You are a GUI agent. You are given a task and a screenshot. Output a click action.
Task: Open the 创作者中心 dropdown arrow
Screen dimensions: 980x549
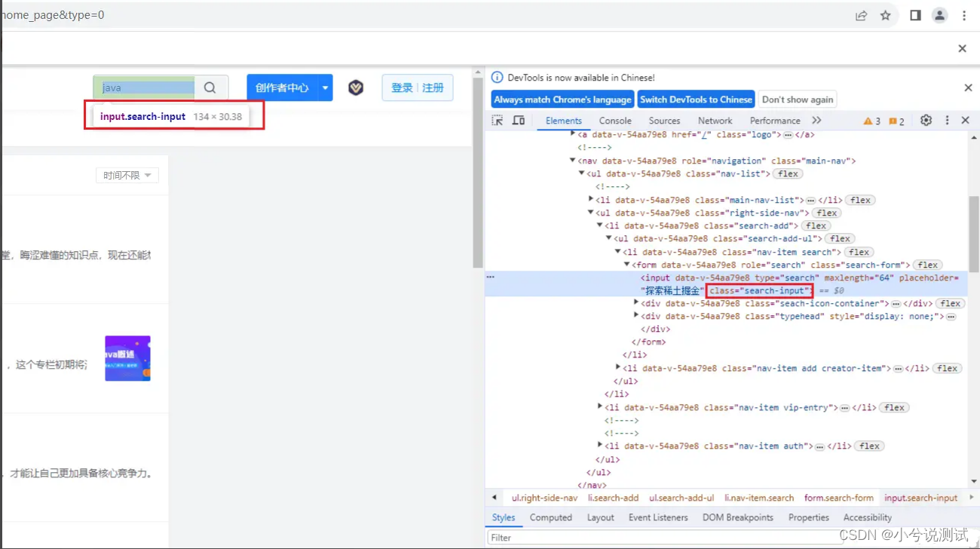coord(324,87)
